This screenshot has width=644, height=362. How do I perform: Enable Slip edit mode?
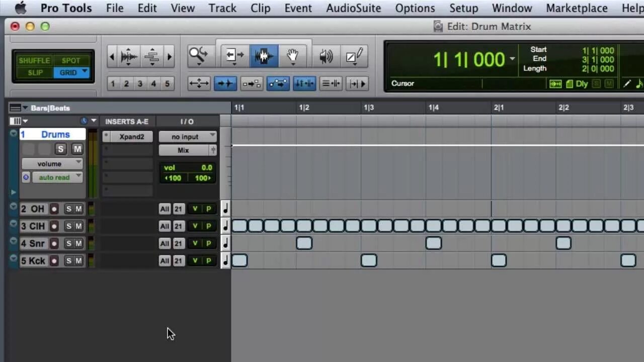[x=35, y=72]
